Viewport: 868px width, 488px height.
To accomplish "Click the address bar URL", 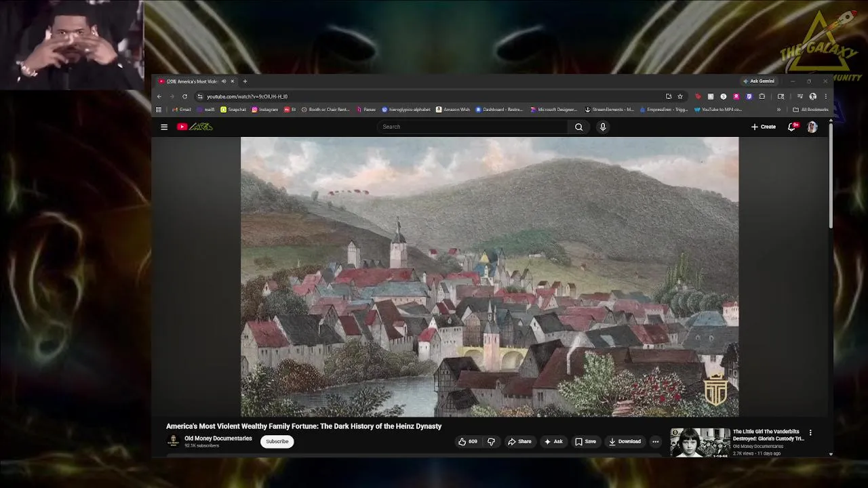I will (247, 96).
